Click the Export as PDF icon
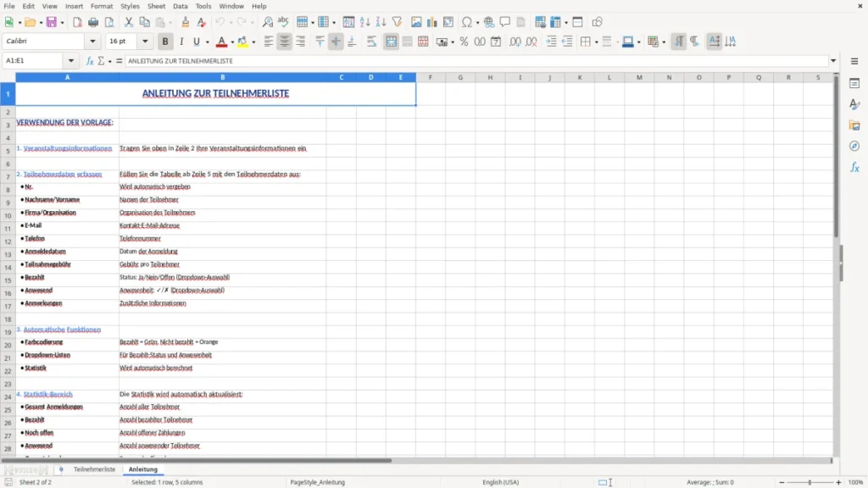Screen dimensions: 868x488 pyautogui.click(x=77, y=22)
